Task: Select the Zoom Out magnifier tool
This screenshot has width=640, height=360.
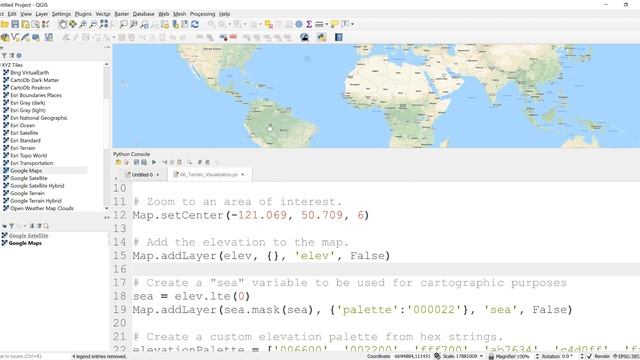Action: pyautogui.click(x=93, y=24)
